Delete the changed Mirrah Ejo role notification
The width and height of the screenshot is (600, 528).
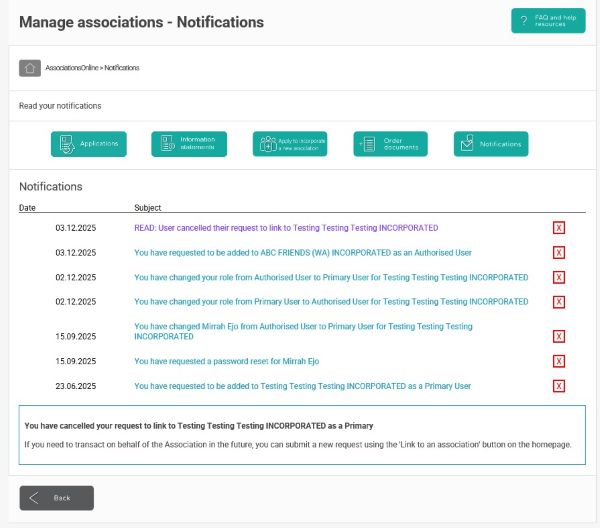click(x=559, y=336)
